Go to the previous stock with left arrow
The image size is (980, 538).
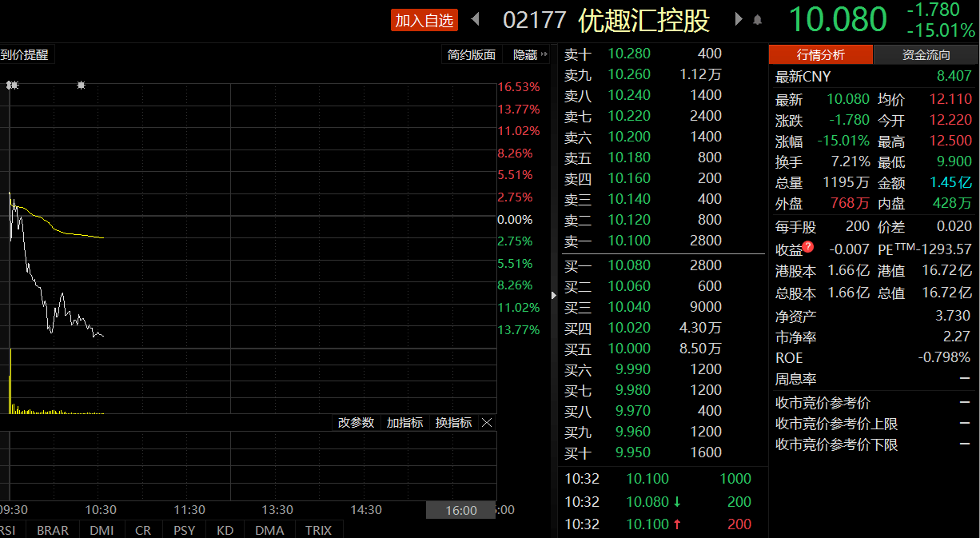(476, 19)
